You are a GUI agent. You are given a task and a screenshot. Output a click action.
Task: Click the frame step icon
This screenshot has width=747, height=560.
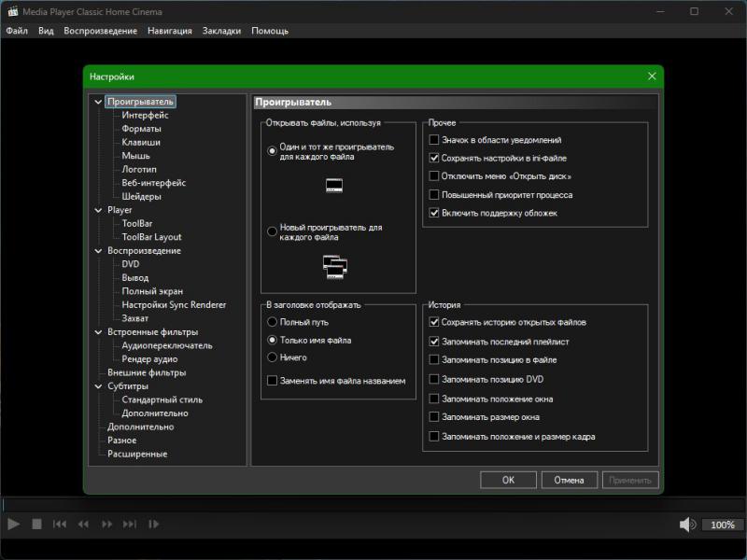tap(154, 525)
